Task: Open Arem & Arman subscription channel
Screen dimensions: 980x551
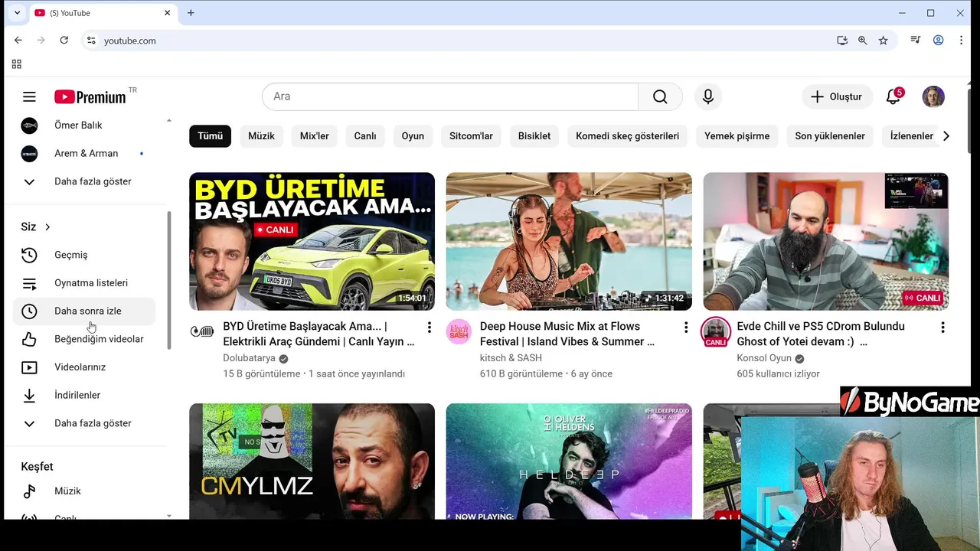Action: pyautogui.click(x=84, y=153)
